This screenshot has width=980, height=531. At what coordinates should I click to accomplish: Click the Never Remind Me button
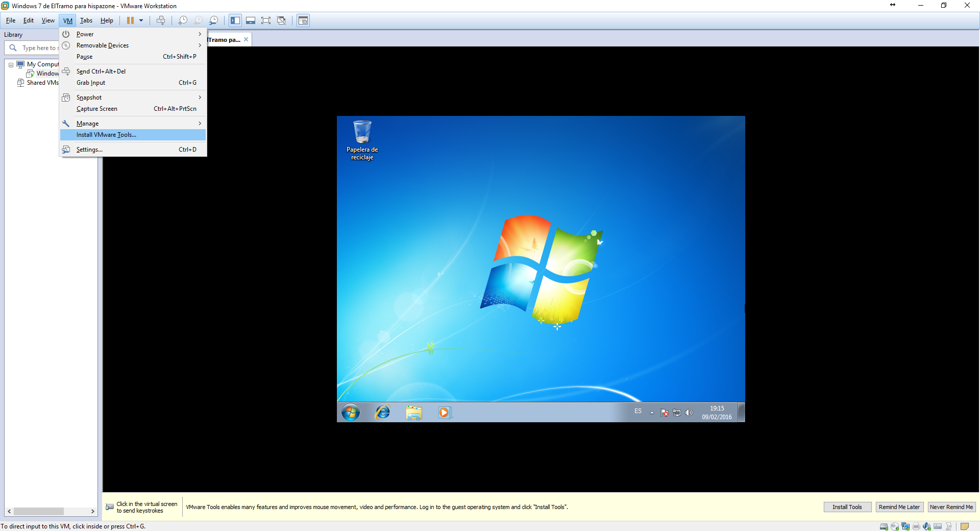point(951,507)
